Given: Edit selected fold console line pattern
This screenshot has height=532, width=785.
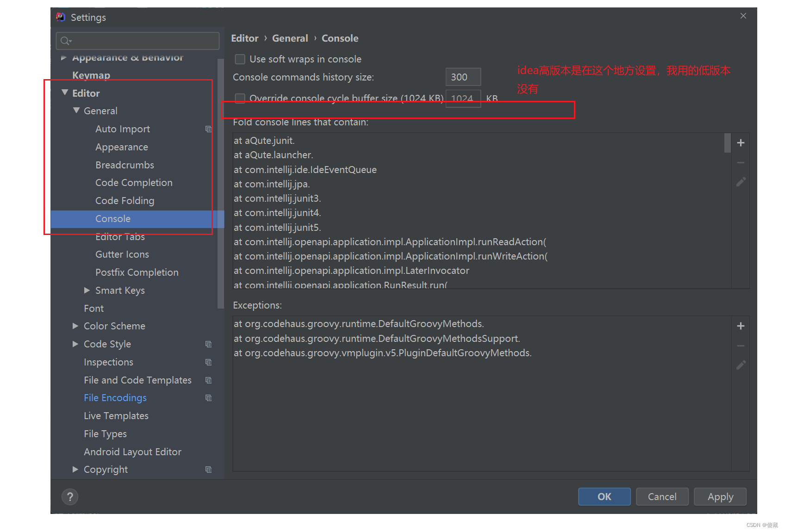Looking at the screenshot, I should point(741,182).
